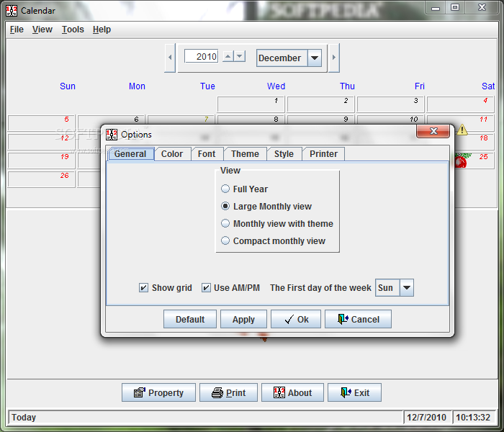Click the Apply button

coord(243,319)
